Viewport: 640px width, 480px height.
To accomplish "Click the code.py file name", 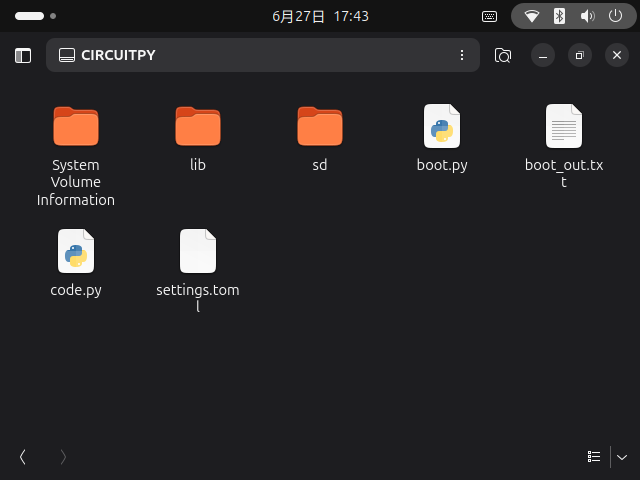I will click(x=76, y=290).
